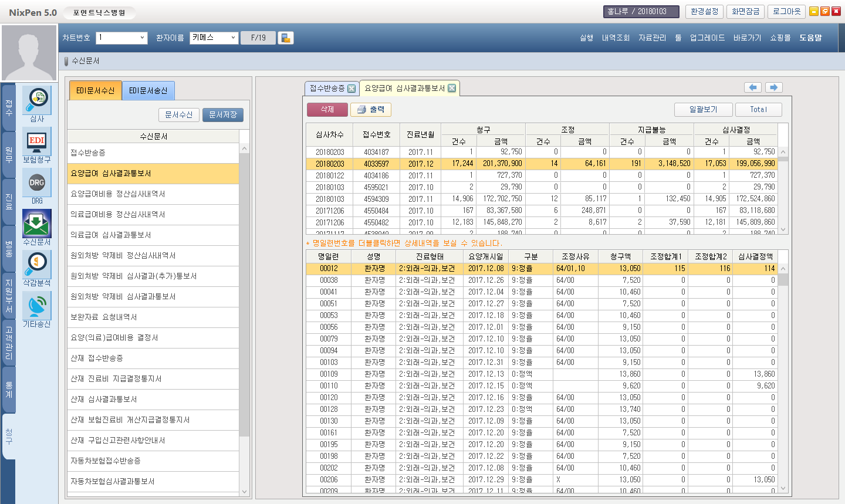Select the DRG sidebar icon
The width and height of the screenshot is (845, 504).
(x=37, y=183)
